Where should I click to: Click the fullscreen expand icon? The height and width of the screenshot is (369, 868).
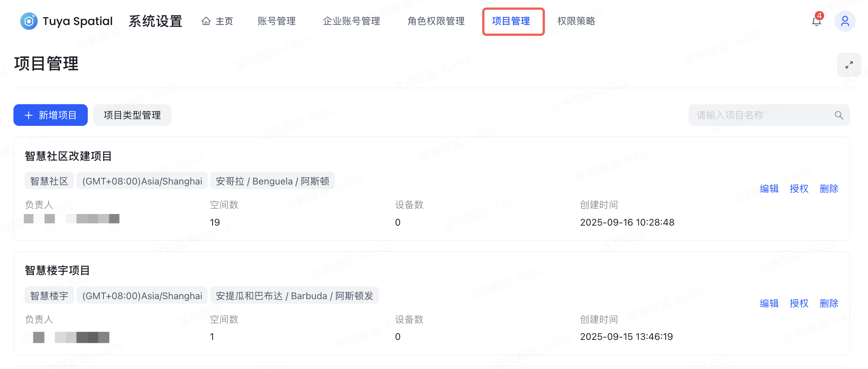tap(849, 65)
